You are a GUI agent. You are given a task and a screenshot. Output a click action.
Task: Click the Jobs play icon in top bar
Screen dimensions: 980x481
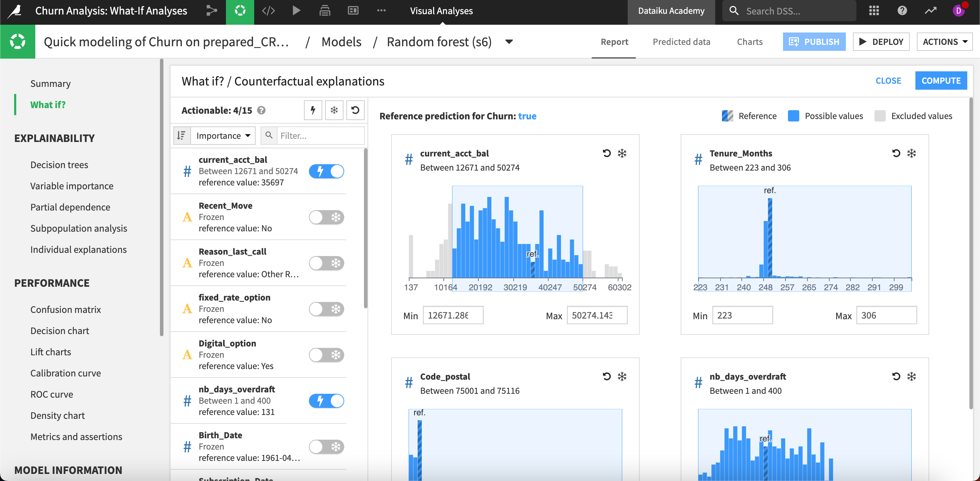tap(296, 11)
